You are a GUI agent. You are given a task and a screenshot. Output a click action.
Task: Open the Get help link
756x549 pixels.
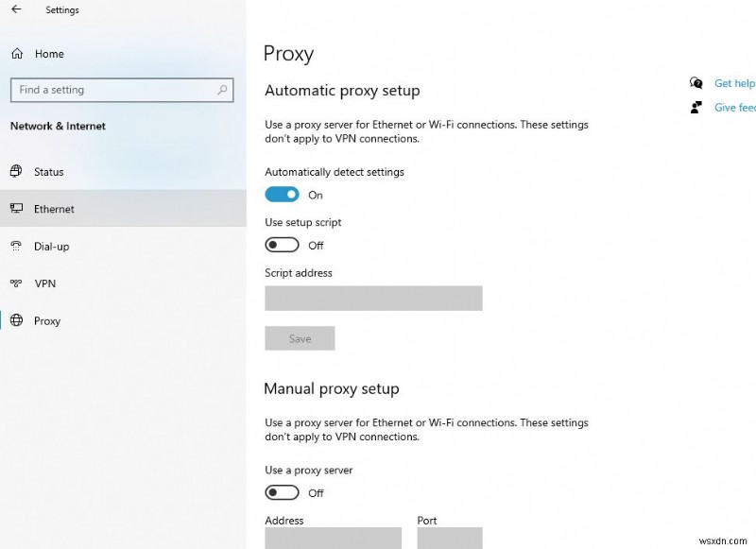(x=734, y=83)
